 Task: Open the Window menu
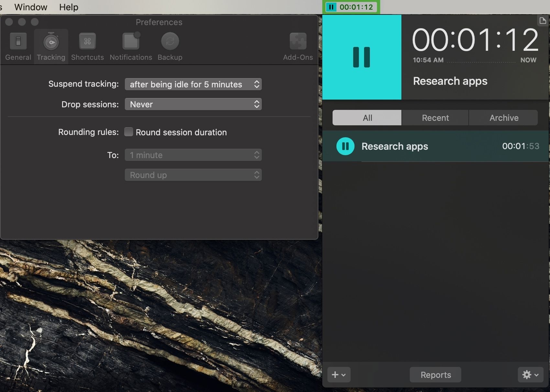[31, 7]
